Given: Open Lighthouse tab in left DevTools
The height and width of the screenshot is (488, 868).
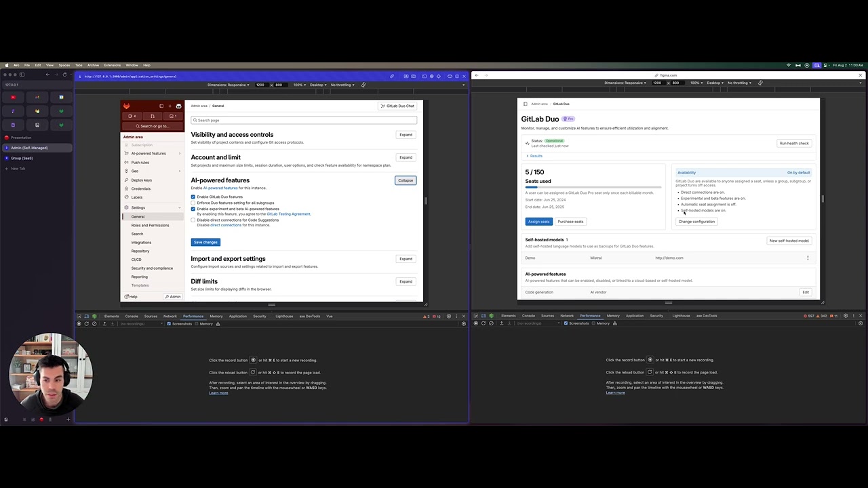Looking at the screenshot, I should tap(284, 316).
